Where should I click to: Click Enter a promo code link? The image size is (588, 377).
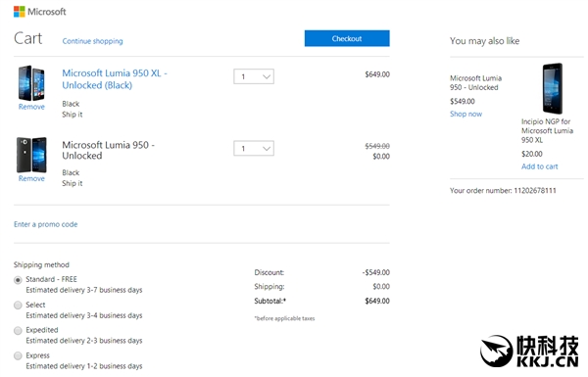[x=46, y=224]
